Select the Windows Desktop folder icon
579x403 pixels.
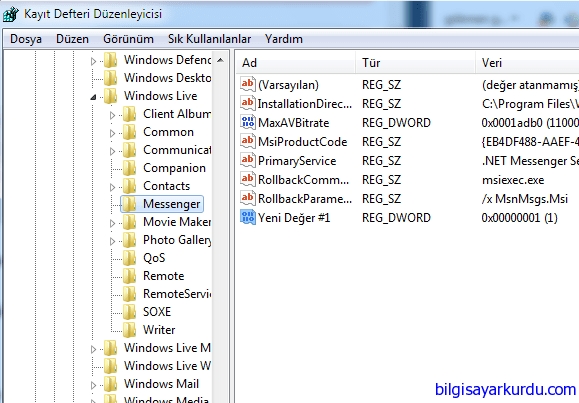point(110,78)
